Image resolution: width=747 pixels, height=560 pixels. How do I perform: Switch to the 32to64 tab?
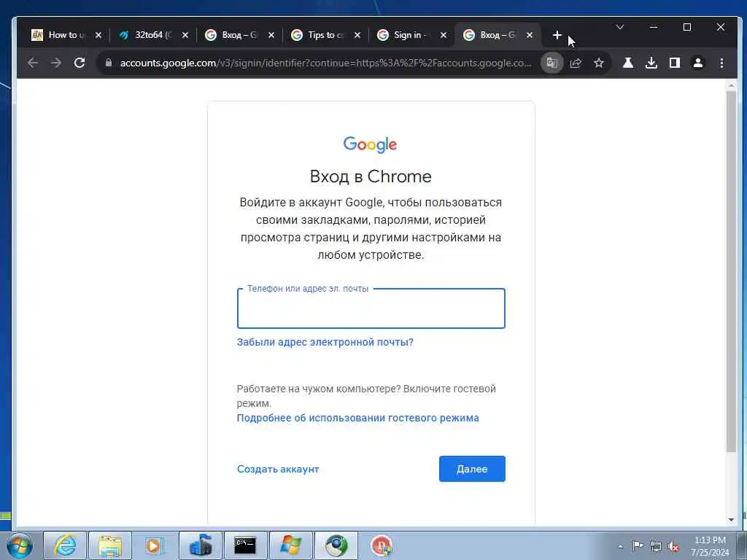click(153, 35)
